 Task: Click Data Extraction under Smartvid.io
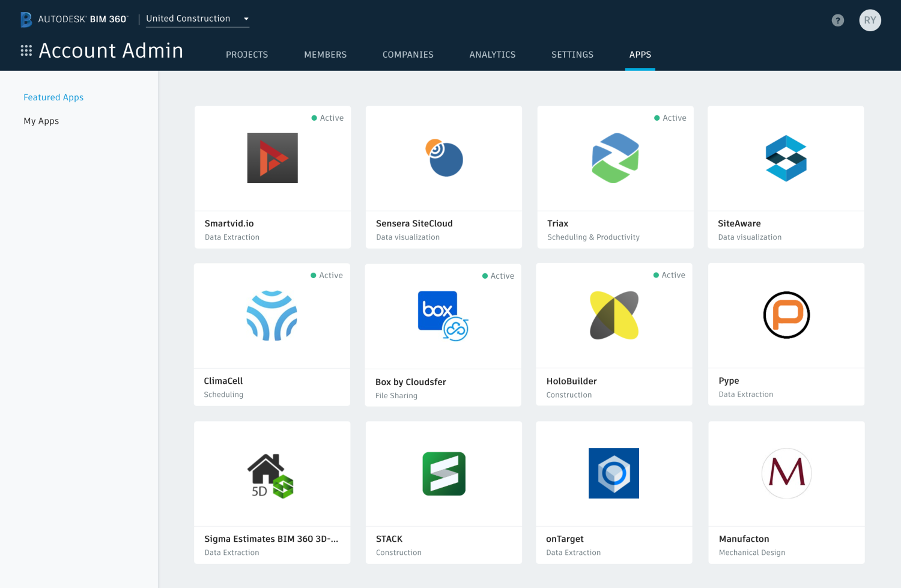click(x=232, y=237)
